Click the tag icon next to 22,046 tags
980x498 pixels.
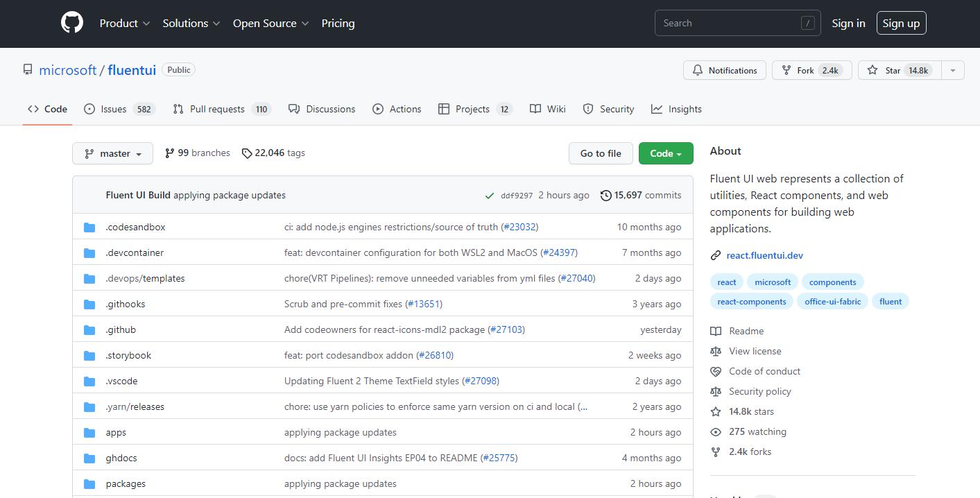247,153
